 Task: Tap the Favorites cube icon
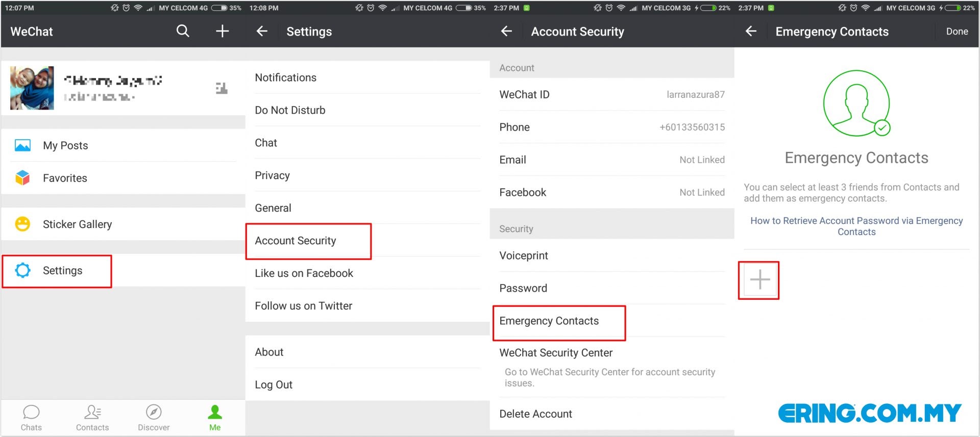pos(22,178)
